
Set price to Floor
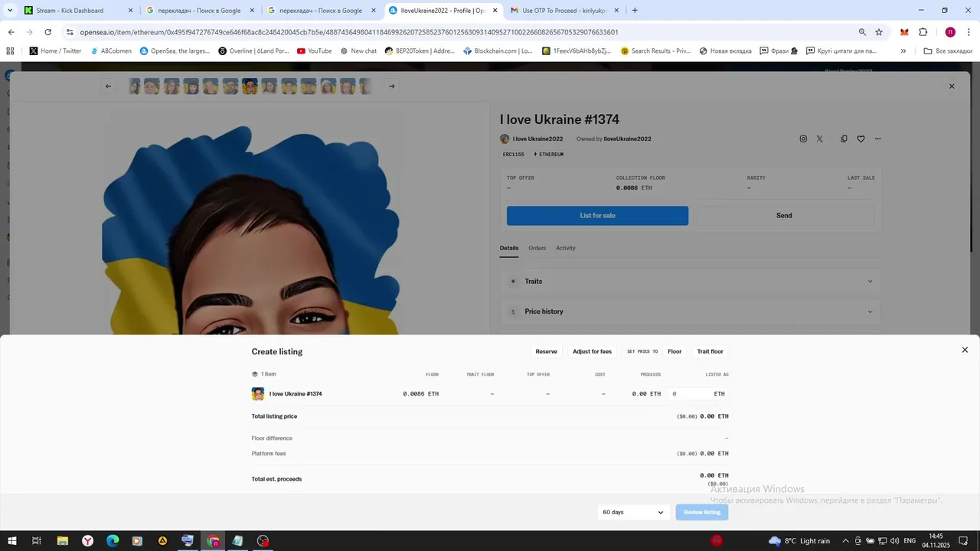(x=675, y=351)
